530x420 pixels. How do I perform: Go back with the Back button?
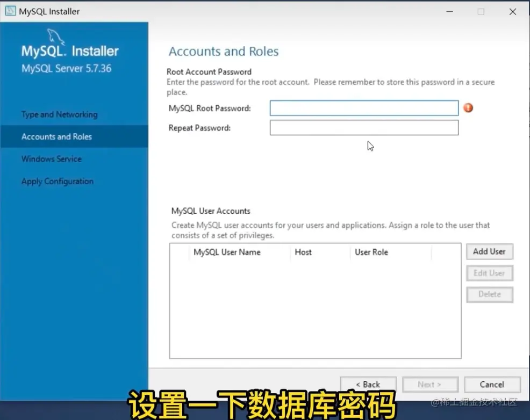[x=368, y=385]
